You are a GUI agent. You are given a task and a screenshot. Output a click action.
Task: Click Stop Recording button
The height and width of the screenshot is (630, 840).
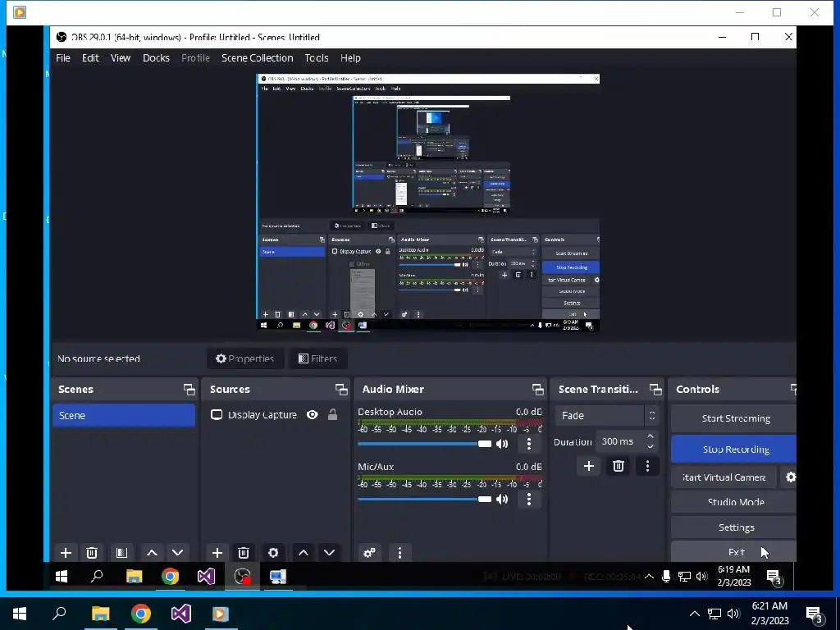pyautogui.click(x=734, y=449)
